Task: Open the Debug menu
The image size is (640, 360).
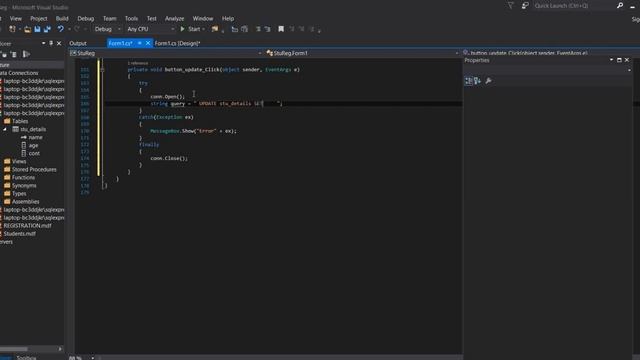Action: pyautogui.click(x=85, y=19)
